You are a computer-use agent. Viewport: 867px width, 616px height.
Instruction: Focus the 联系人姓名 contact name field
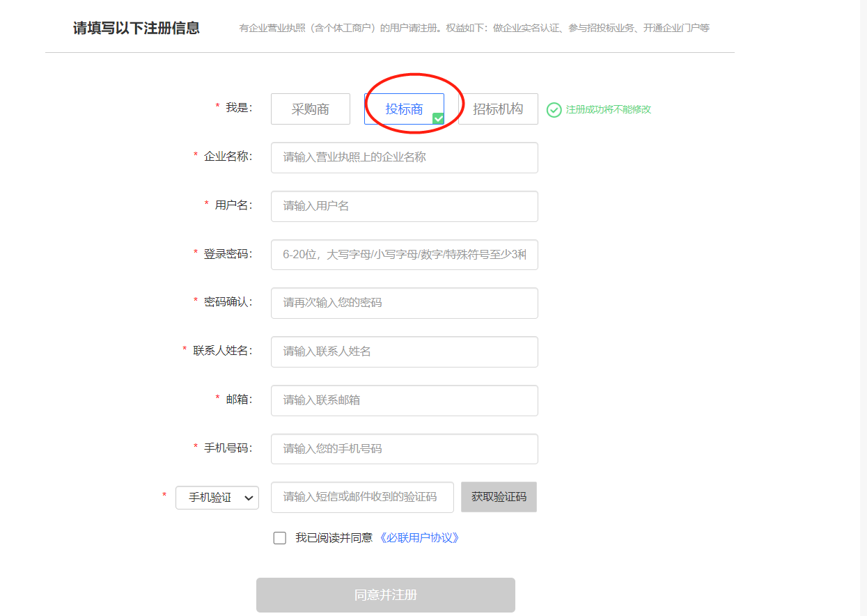[x=404, y=352]
